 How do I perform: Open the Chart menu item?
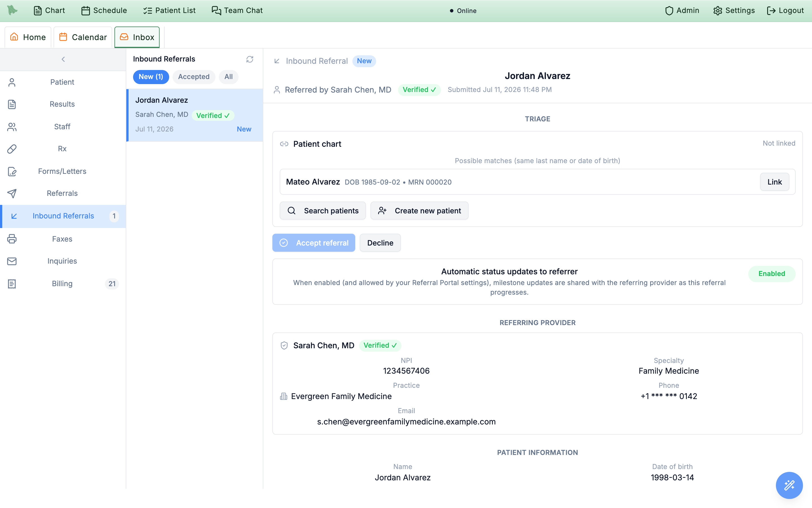tap(49, 10)
